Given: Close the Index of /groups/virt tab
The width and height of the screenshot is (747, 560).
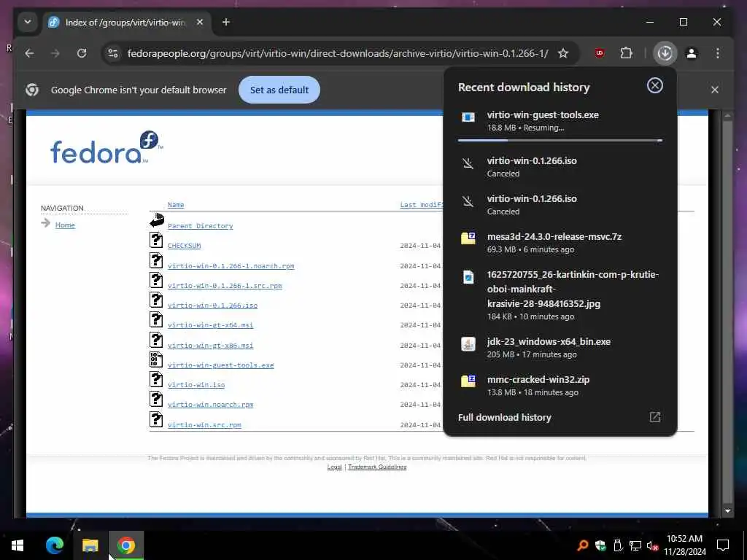Looking at the screenshot, I should pyautogui.click(x=200, y=22).
